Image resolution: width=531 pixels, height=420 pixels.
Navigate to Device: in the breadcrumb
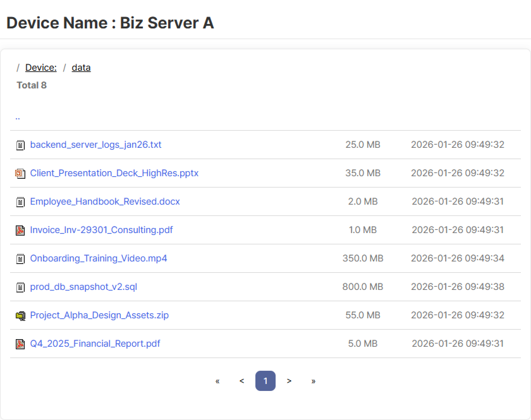[x=41, y=68]
